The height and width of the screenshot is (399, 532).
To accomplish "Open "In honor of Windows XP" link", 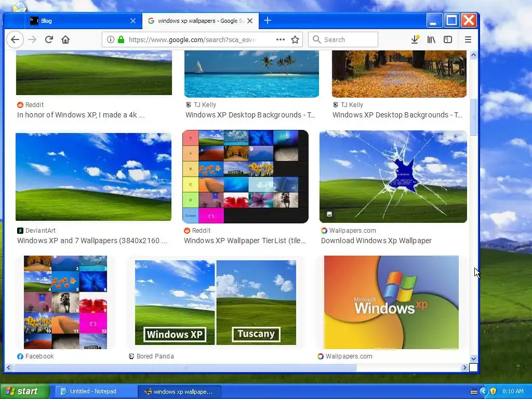I will 81,115.
